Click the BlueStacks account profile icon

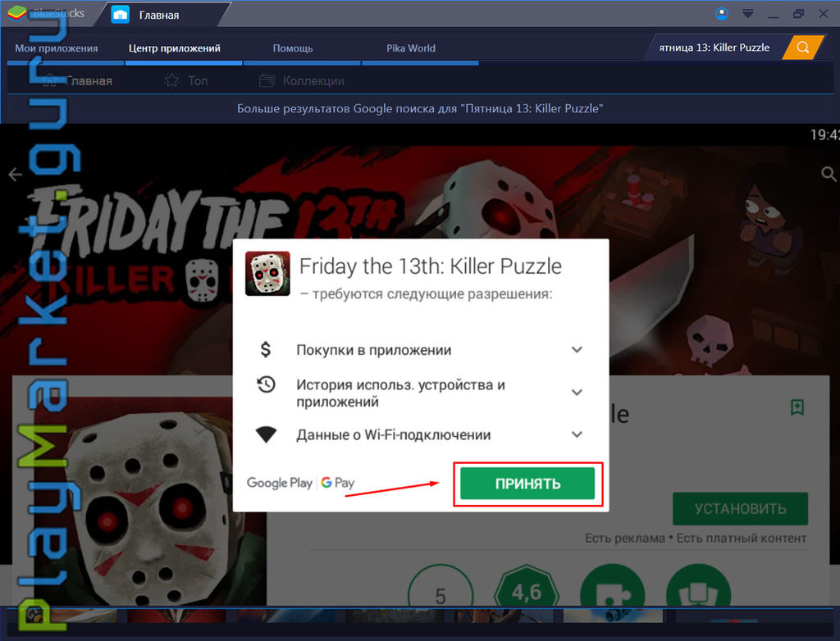pos(722,13)
